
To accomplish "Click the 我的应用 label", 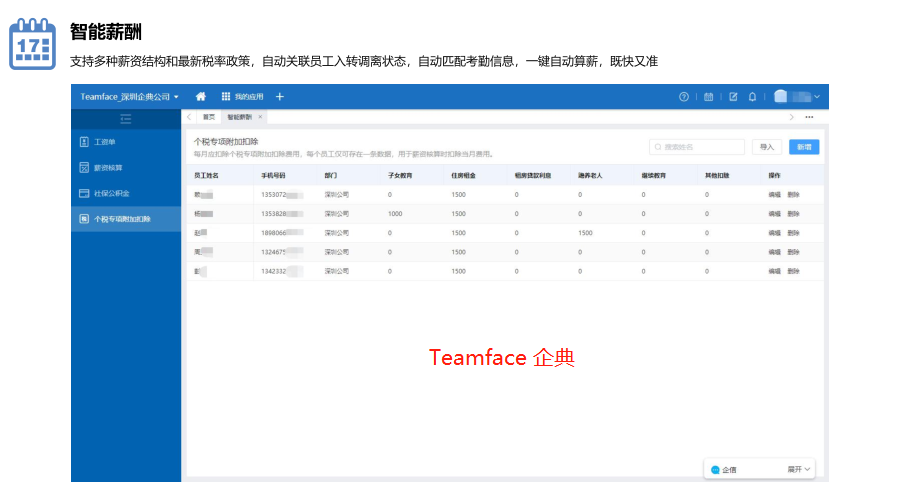I will pyautogui.click(x=249, y=97).
